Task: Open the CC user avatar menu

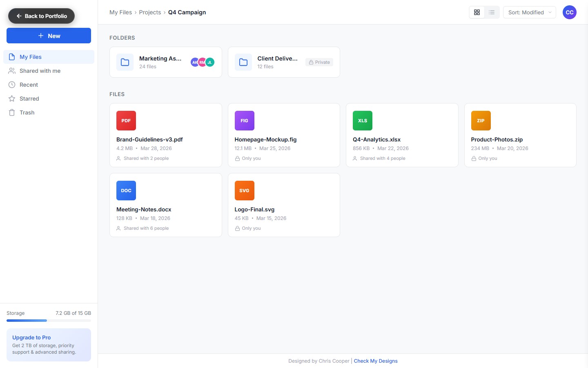Action: point(570,12)
